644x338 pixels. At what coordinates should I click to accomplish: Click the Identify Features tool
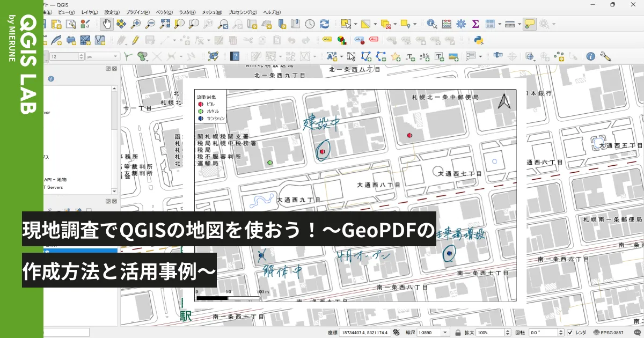pos(431,24)
